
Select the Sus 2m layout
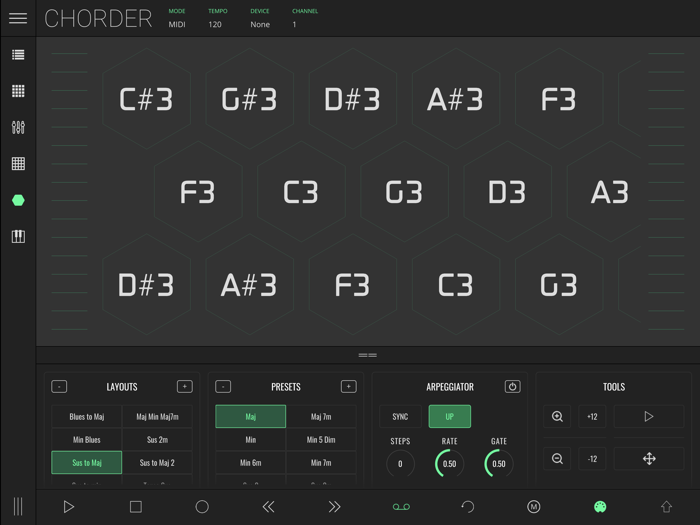pyautogui.click(x=157, y=440)
